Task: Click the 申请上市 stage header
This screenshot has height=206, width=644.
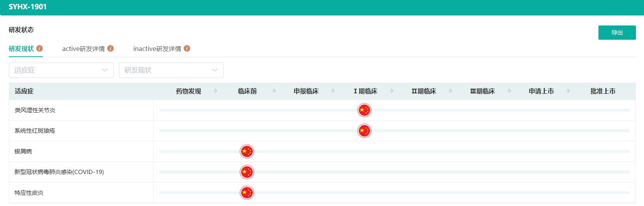Action: [541, 91]
